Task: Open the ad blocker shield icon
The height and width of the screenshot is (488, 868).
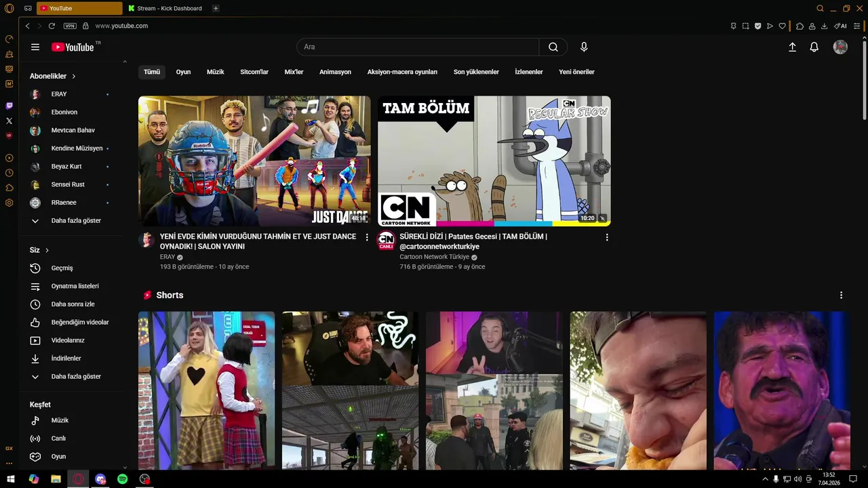Action: point(757,26)
